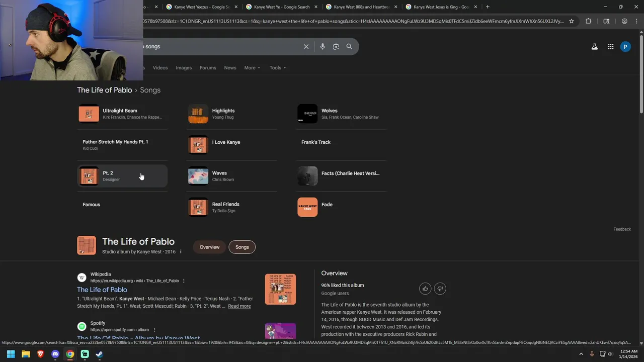Expand the Tools dropdown
The width and height of the screenshot is (644, 362).
[x=277, y=68]
